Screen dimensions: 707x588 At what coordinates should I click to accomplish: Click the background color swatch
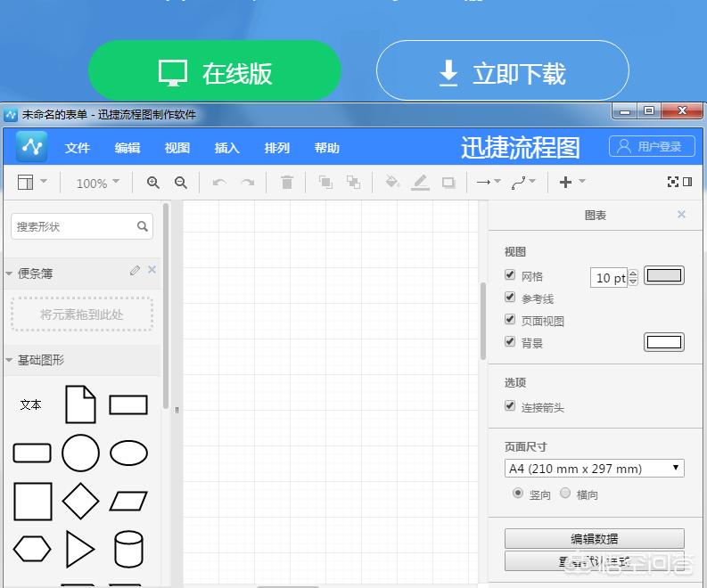(x=663, y=342)
